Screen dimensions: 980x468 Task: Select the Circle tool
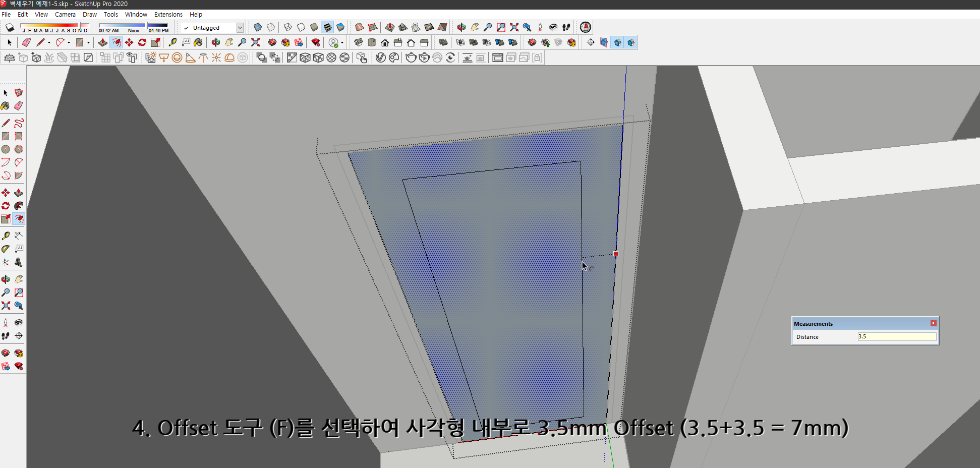coord(6,149)
